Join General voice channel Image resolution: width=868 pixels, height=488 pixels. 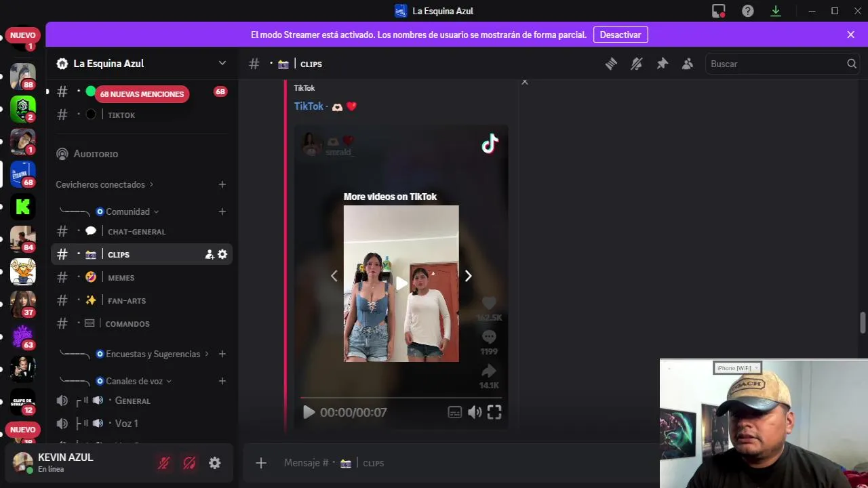click(x=142, y=401)
